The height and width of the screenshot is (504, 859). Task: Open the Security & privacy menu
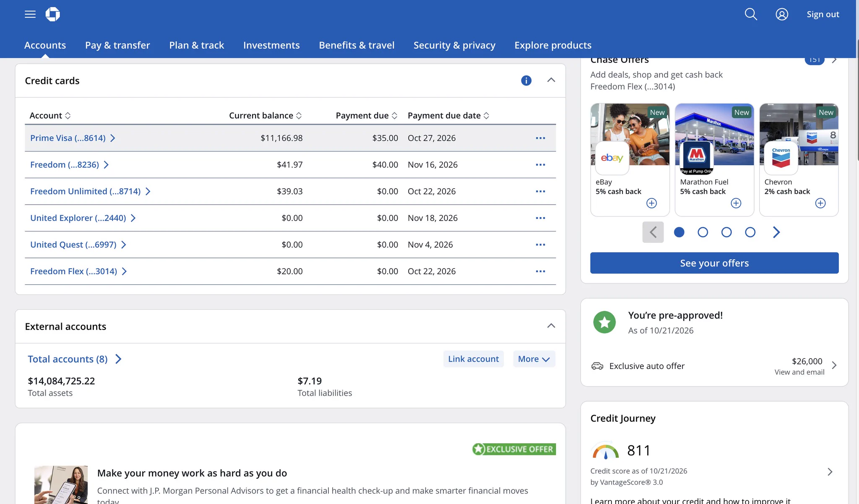(x=454, y=45)
